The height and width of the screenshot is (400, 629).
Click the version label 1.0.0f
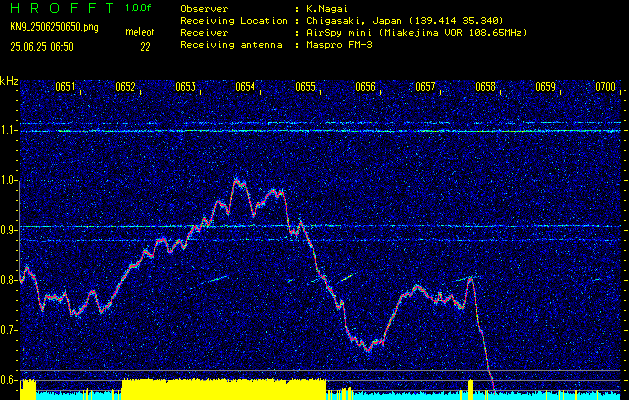[138, 8]
